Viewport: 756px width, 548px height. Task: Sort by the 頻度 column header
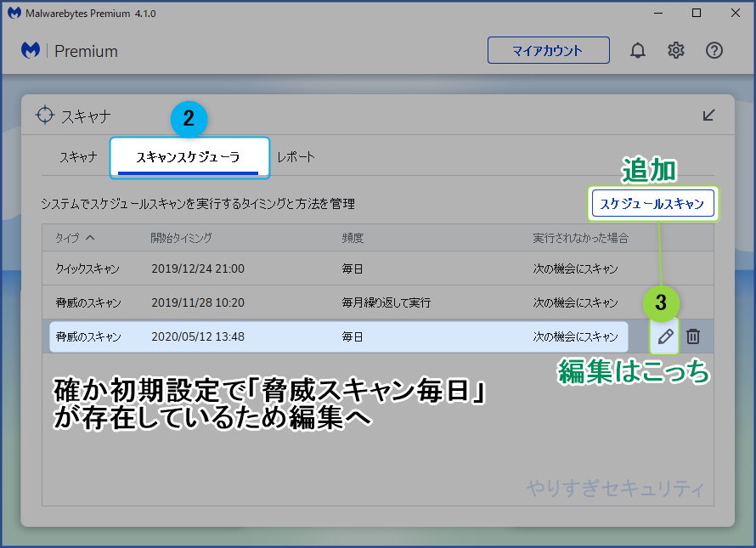(x=353, y=238)
